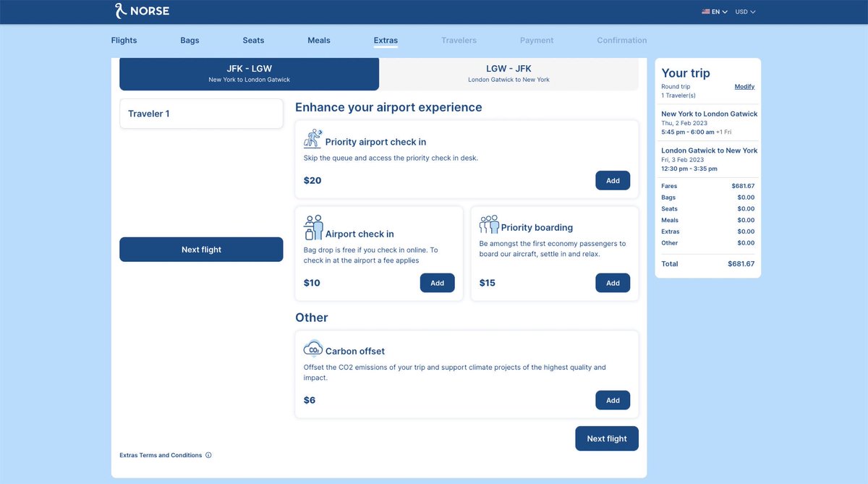Click New York to London Gatwick in trip summary

[x=710, y=114]
